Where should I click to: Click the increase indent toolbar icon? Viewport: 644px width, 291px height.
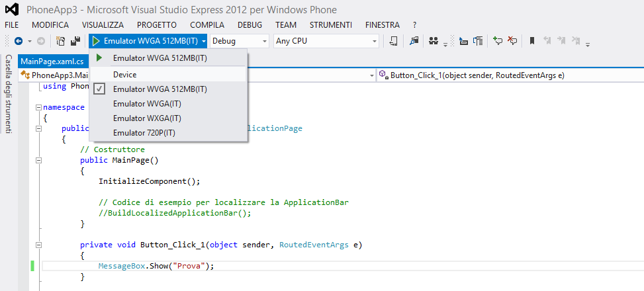[478, 41]
